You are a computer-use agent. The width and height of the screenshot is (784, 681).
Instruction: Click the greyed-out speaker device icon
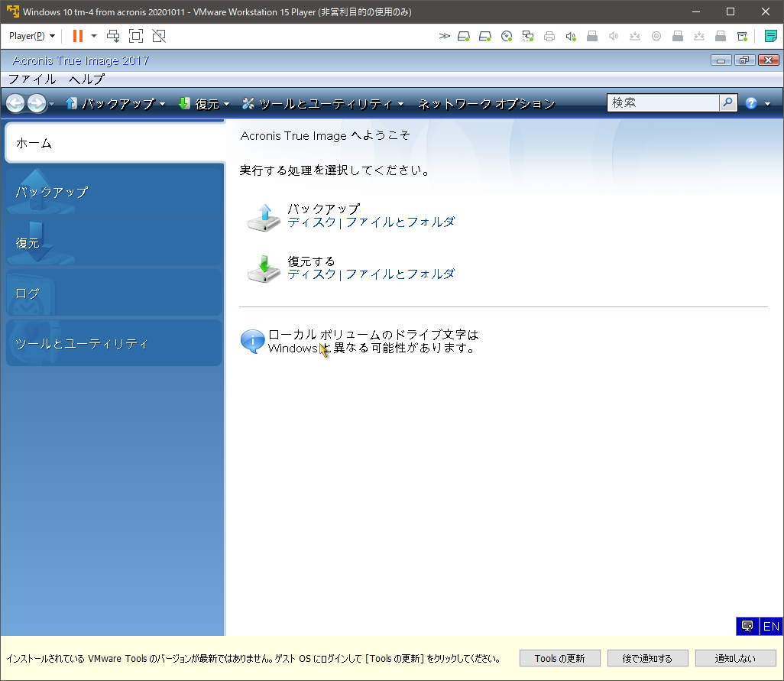click(614, 36)
